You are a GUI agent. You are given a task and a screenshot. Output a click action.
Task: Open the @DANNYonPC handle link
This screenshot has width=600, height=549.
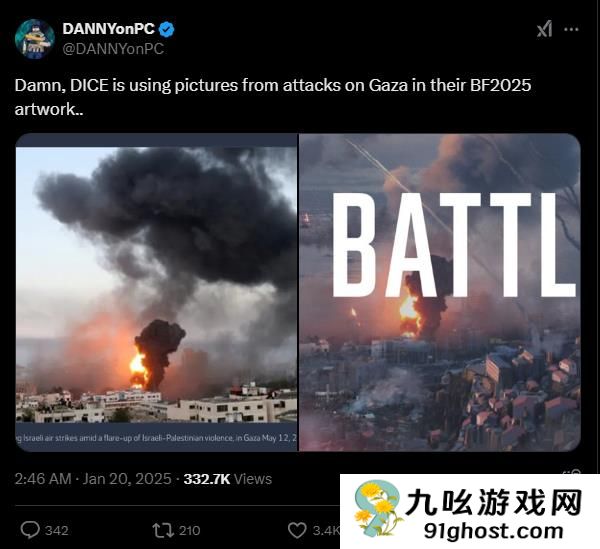point(113,49)
